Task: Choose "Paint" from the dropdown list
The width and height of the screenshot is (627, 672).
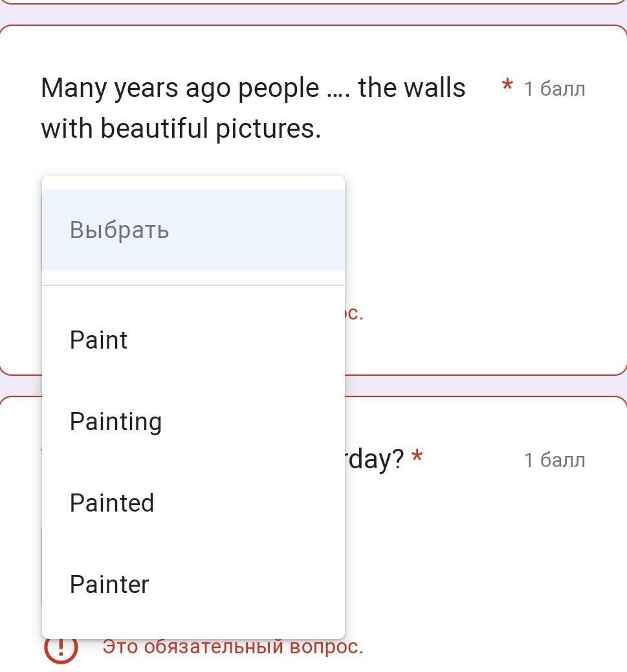Action: pos(99,340)
